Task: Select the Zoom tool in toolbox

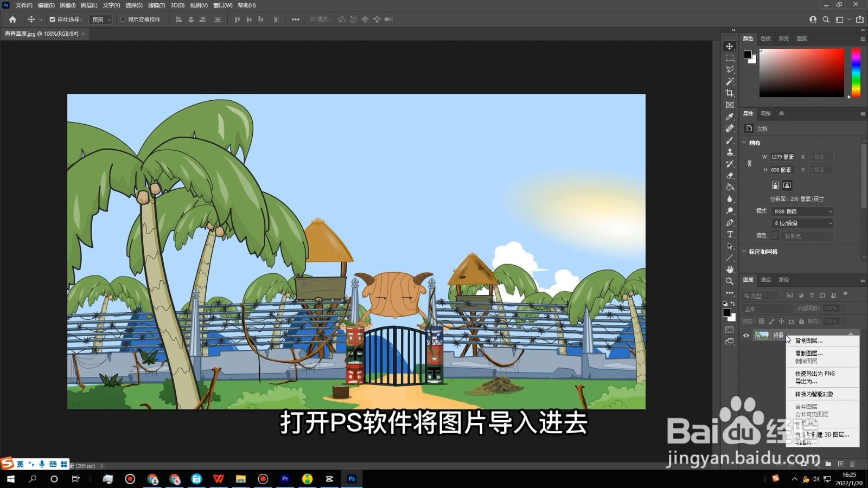Action: [x=730, y=281]
